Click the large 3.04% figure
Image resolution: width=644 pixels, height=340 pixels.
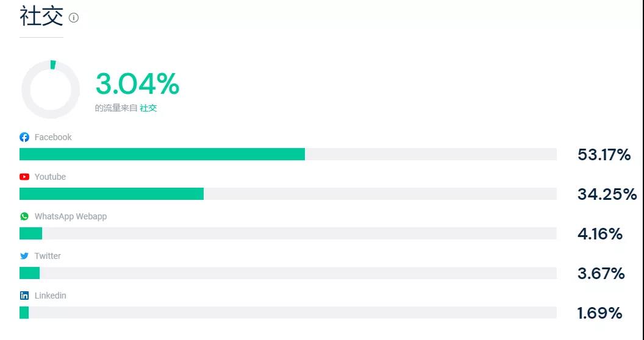point(138,83)
